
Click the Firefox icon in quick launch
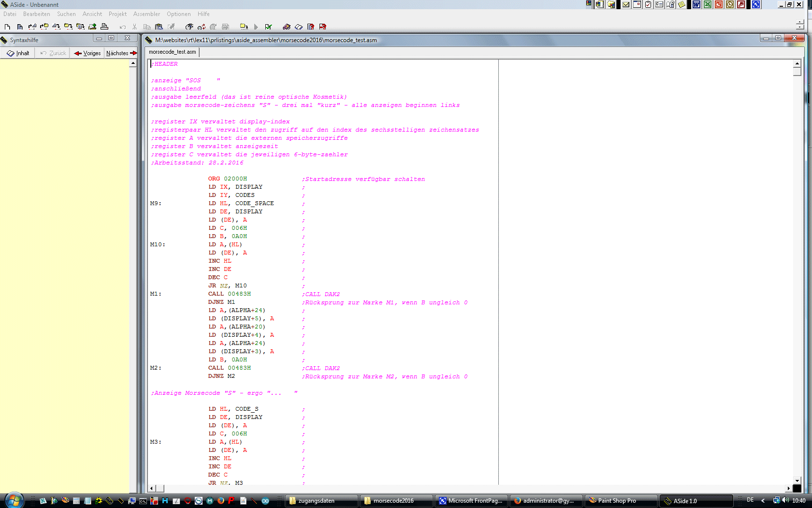coord(221,501)
